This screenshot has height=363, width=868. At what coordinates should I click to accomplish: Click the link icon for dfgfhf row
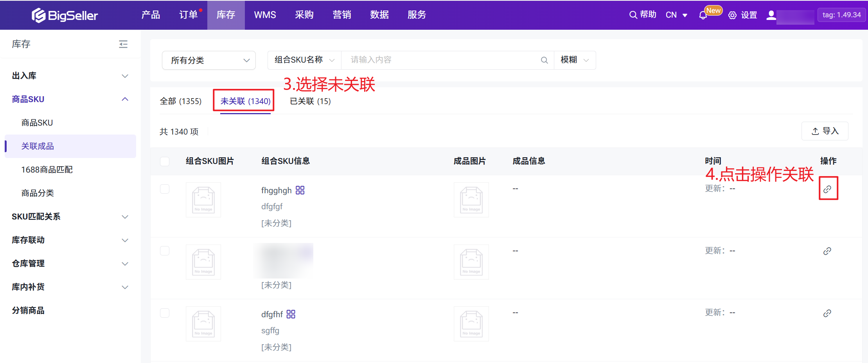[827, 313]
